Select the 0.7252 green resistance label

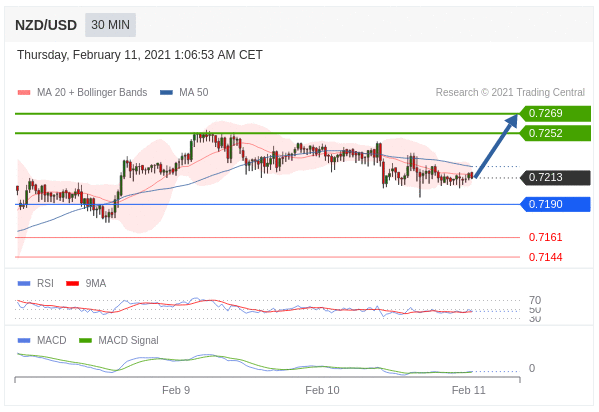pos(555,133)
